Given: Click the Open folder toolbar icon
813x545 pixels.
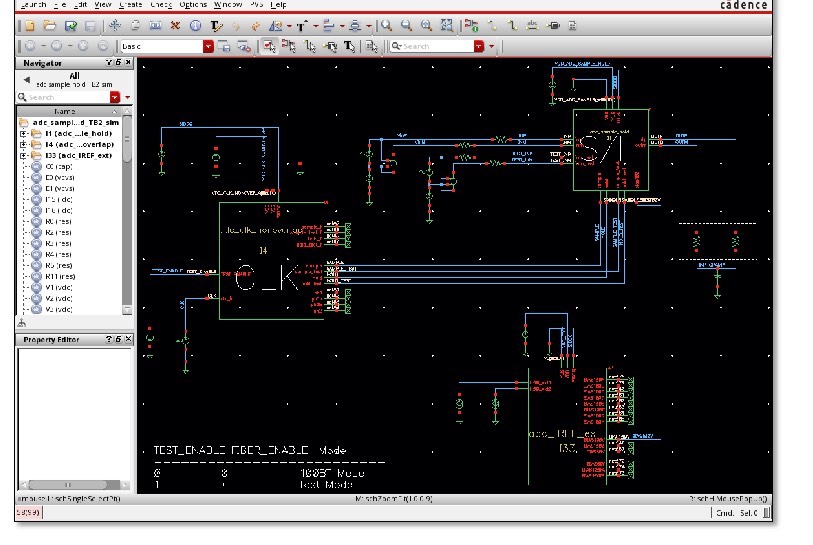Looking at the screenshot, I should pyautogui.click(x=50, y=25).
